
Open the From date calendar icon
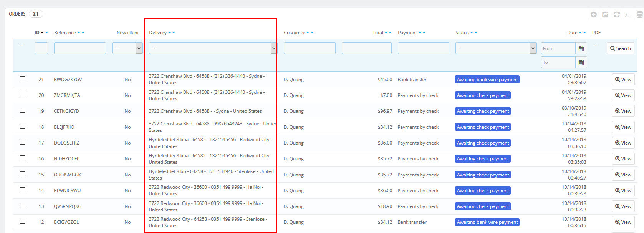[581, 48]
